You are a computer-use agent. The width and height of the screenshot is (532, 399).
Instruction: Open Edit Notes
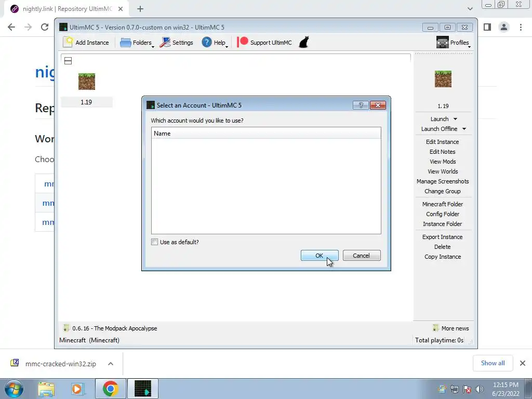[443, 152]
